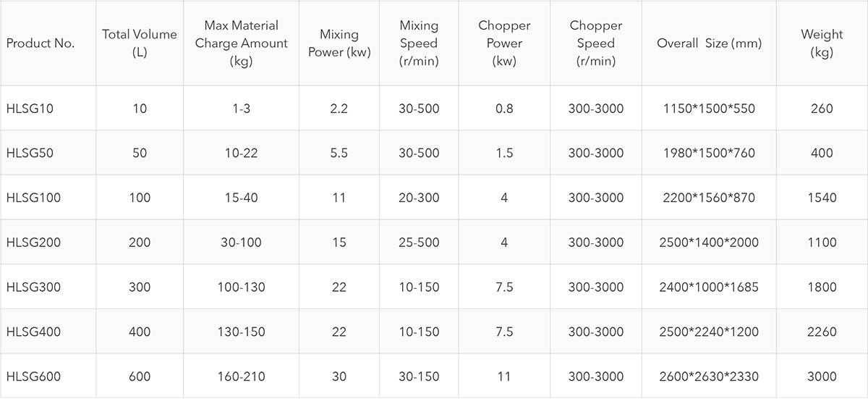Screen dimensions: 868x399
Task: Click the Product No. column header
Action: click(x=41, y=43)
